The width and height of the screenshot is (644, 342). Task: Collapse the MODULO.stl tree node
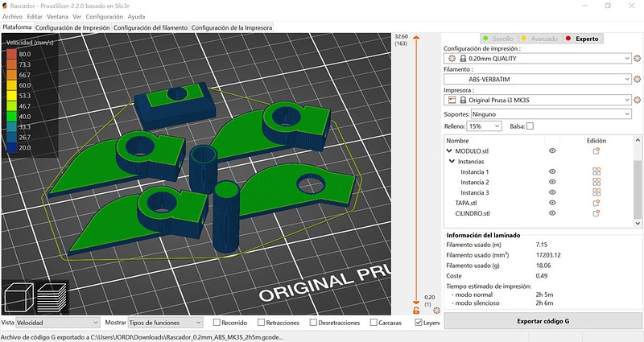pyautogui.click(x=449, y=151)
